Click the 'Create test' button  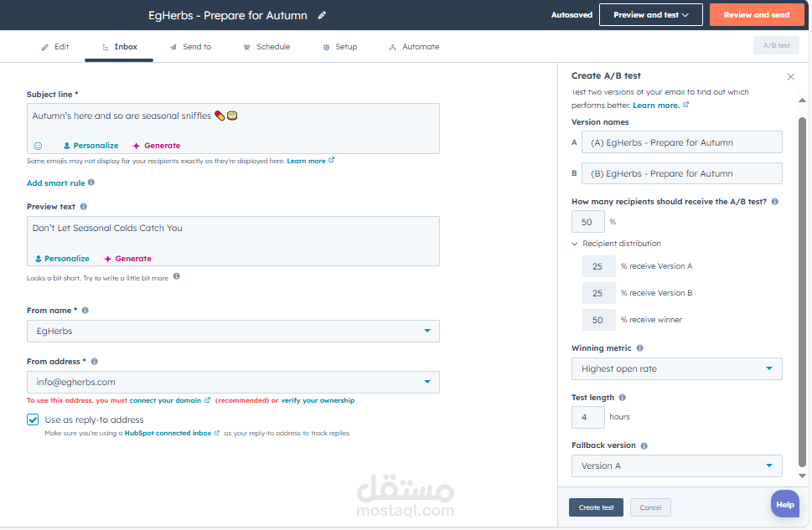coord(596,507)
